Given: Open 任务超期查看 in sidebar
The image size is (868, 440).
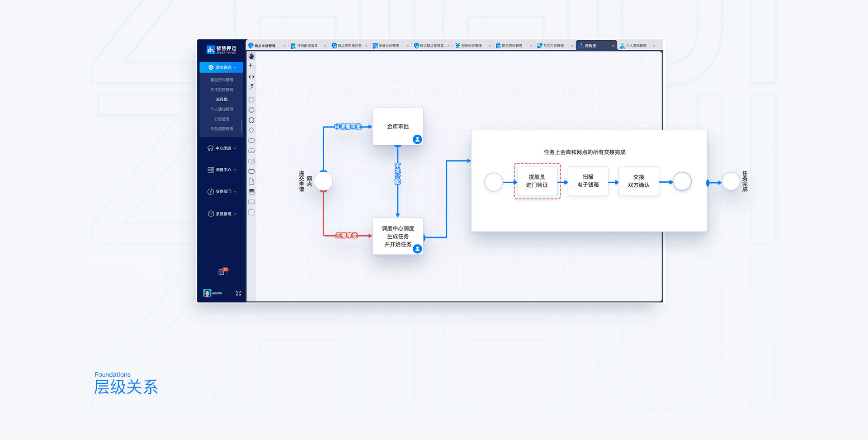Looking at the screenshot, I should click(222, 129).
